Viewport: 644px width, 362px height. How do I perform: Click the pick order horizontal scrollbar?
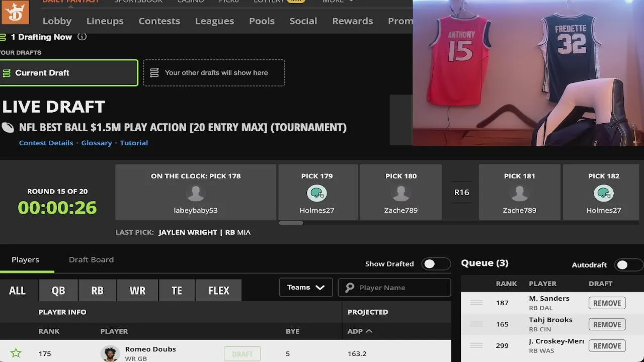pos(291,223)
